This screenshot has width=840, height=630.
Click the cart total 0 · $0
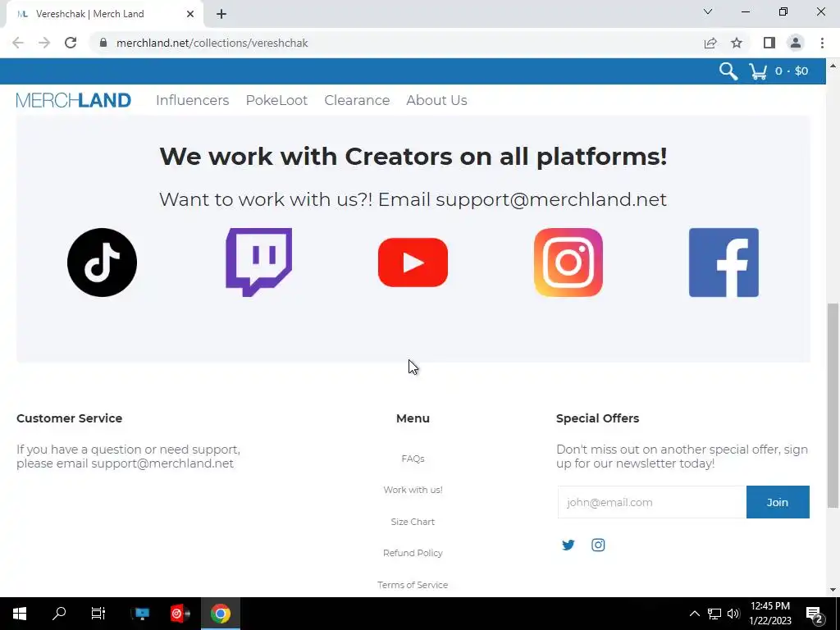point(792,71)
